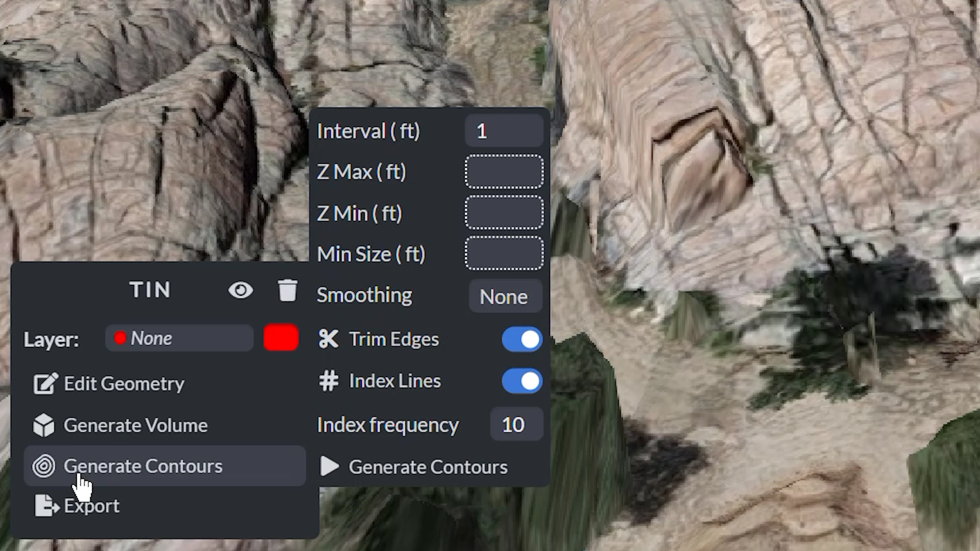Click the Generate Contours run button text
Screen dimensions: 980x551
click(428, 467)
